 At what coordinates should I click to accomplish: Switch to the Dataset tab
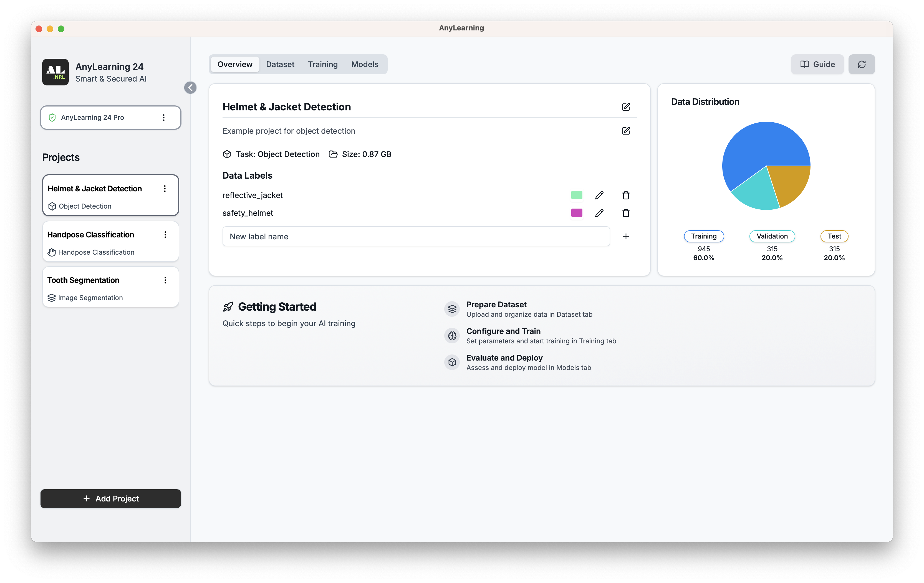click(280, 64)
